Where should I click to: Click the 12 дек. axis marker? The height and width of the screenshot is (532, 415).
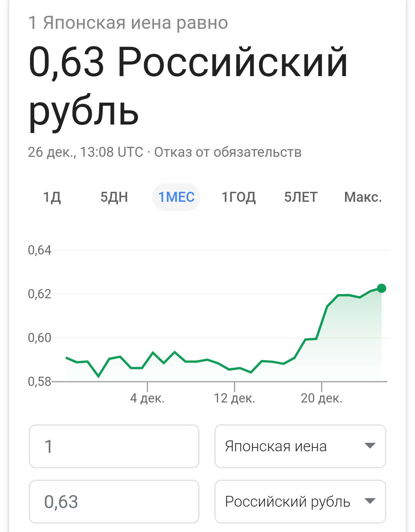coord(234,398)
